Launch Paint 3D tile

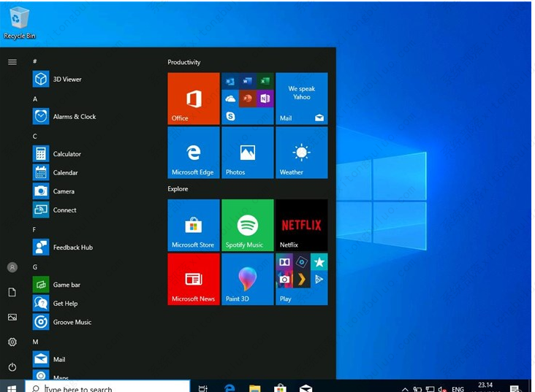[247, 279]
